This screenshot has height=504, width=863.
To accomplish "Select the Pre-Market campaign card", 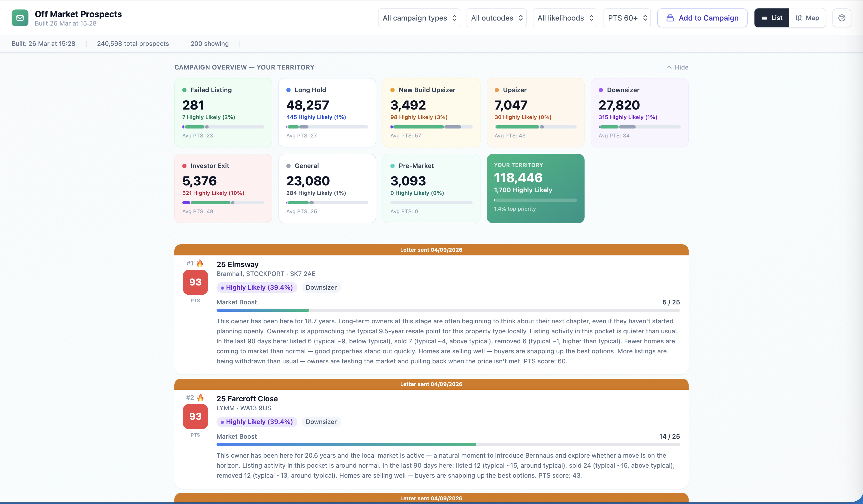I will pos(431,188).
